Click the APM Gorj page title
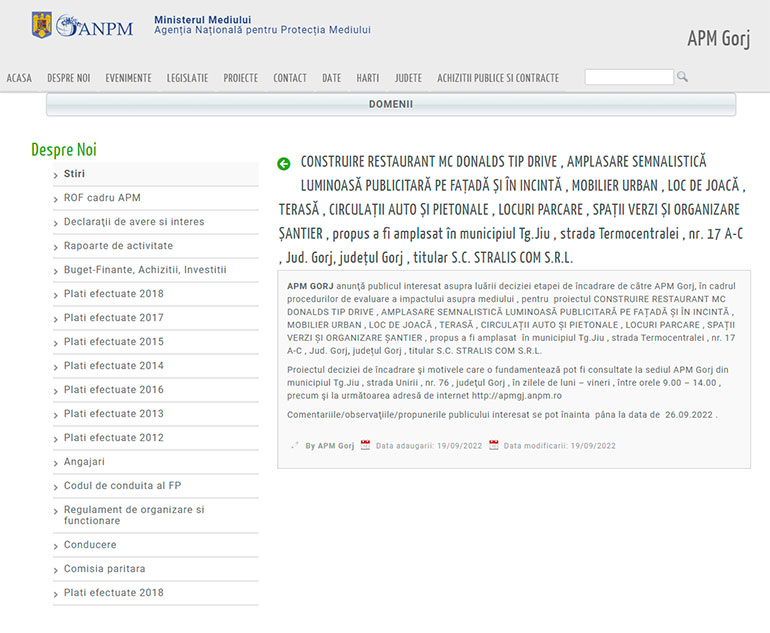 tap(718, 38)
